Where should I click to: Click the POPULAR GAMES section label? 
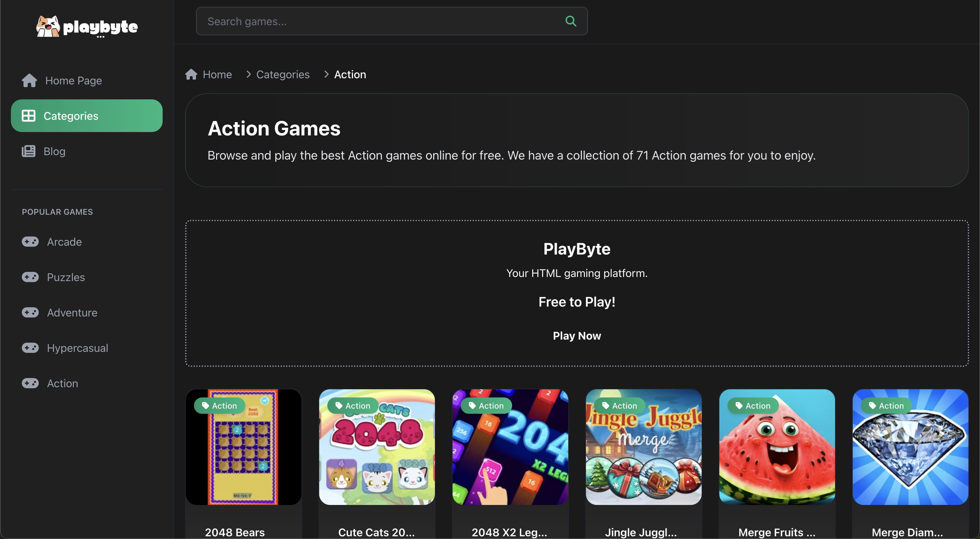pos(57,212)
